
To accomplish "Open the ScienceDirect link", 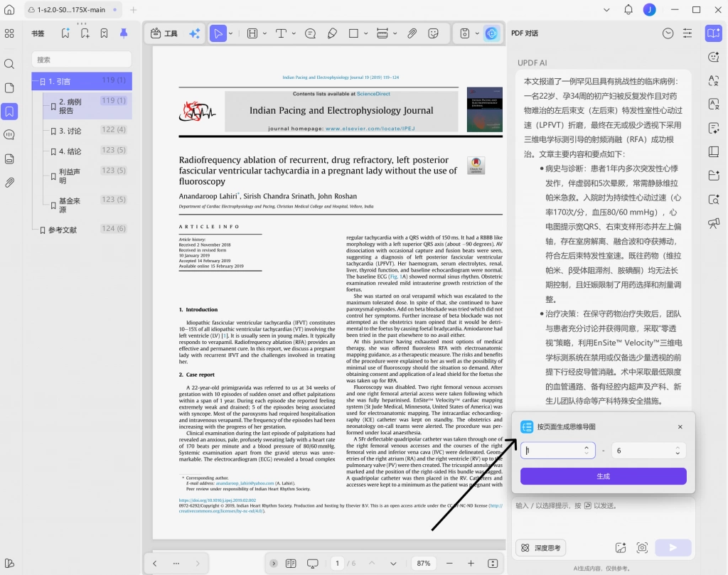I will pyautogui.click(x=373, y=94).
